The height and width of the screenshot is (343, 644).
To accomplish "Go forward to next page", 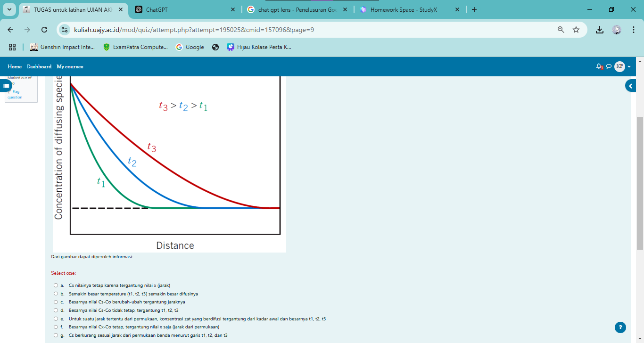I will [x=27, y=30].
